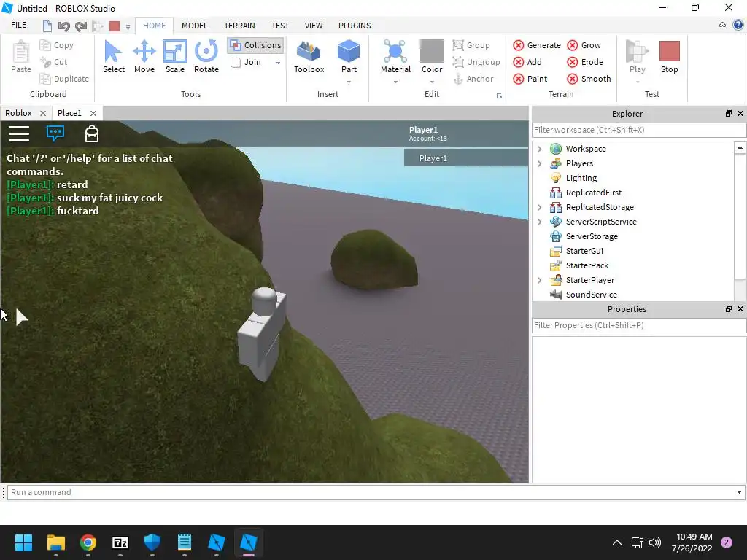Click the Play test button
Screen dimensions: 747x560
pyautogui.click(x=638, y=56)
